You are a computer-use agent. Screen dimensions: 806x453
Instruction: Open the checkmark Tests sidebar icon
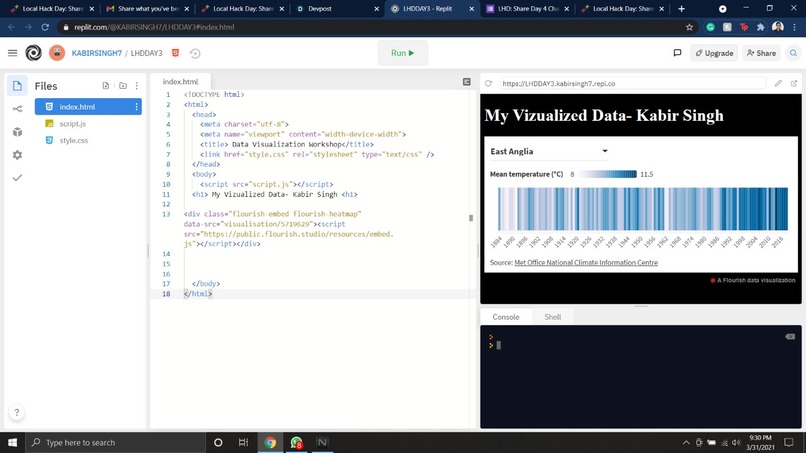17,178
